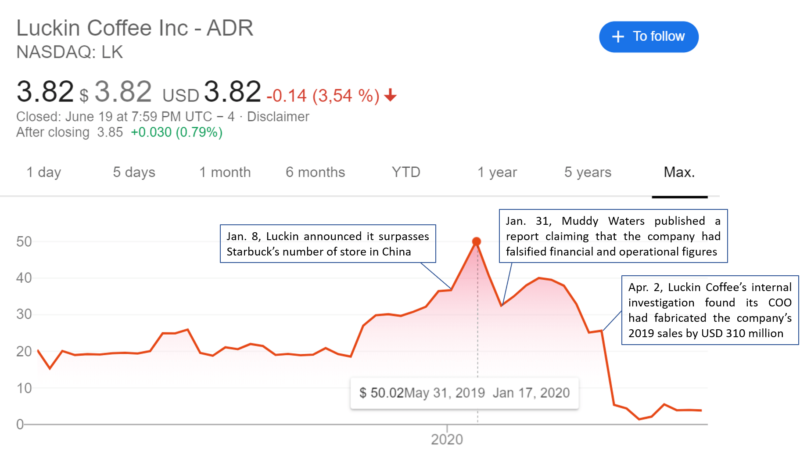
Task: Click the 30 y-axis label
Action: tap(24, 314)
